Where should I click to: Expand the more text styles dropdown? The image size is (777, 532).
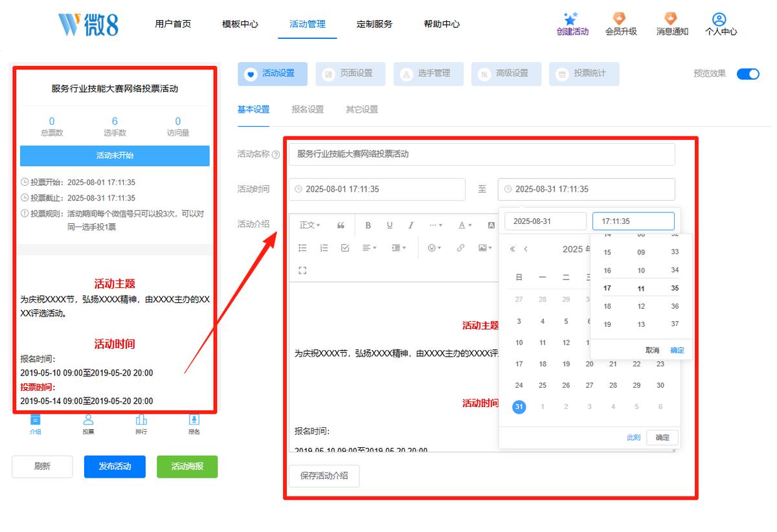tap(436, 225)
